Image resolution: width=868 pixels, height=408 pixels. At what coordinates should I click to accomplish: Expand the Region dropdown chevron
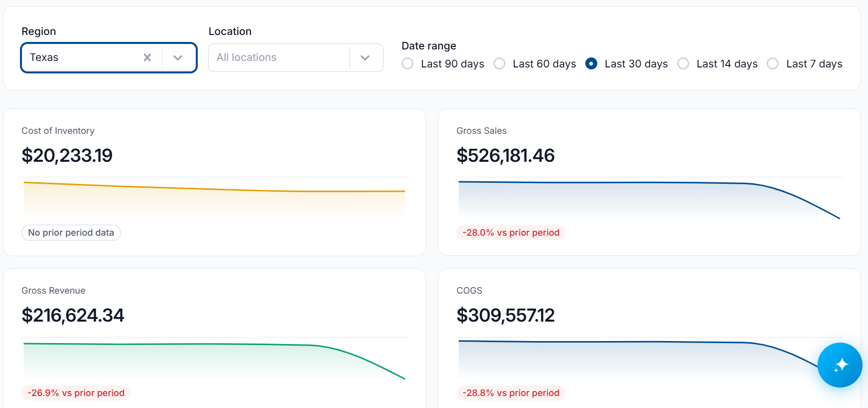pos(178,57)
